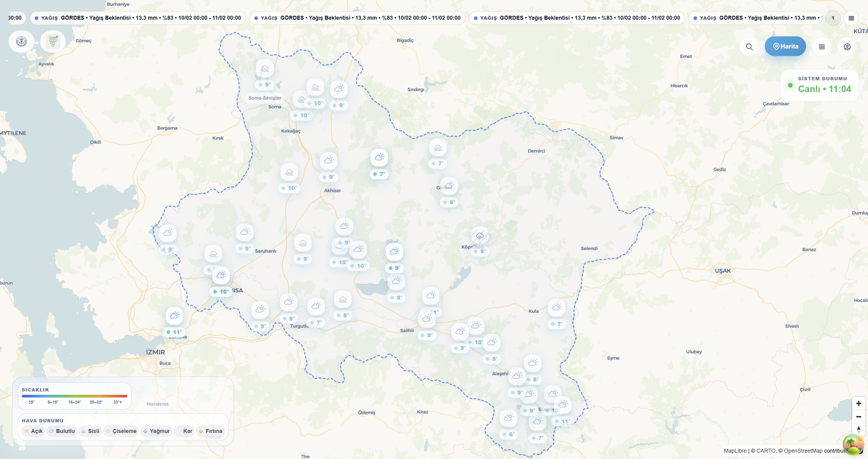This screenshot has width=868, height=459.
Task: Zoom in the map with plus button
Action: [x=858, y=403]
